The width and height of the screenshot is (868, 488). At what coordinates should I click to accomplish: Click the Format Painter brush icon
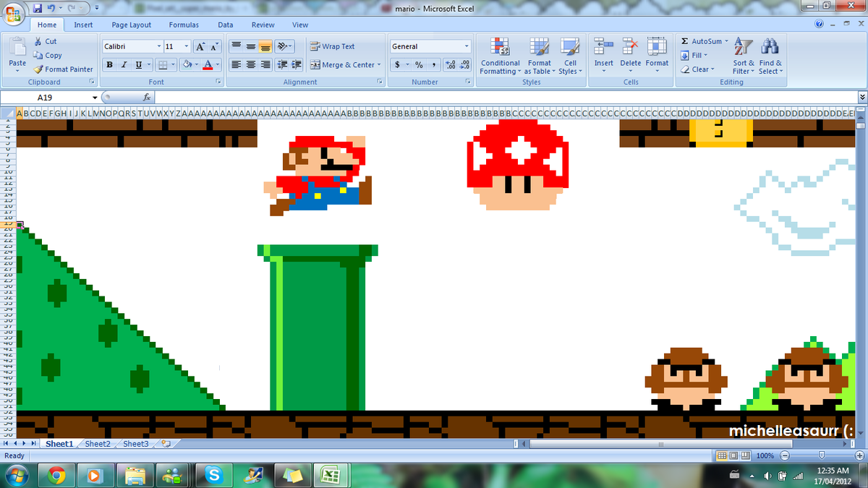pyautogui.click(x=39, y=69)
